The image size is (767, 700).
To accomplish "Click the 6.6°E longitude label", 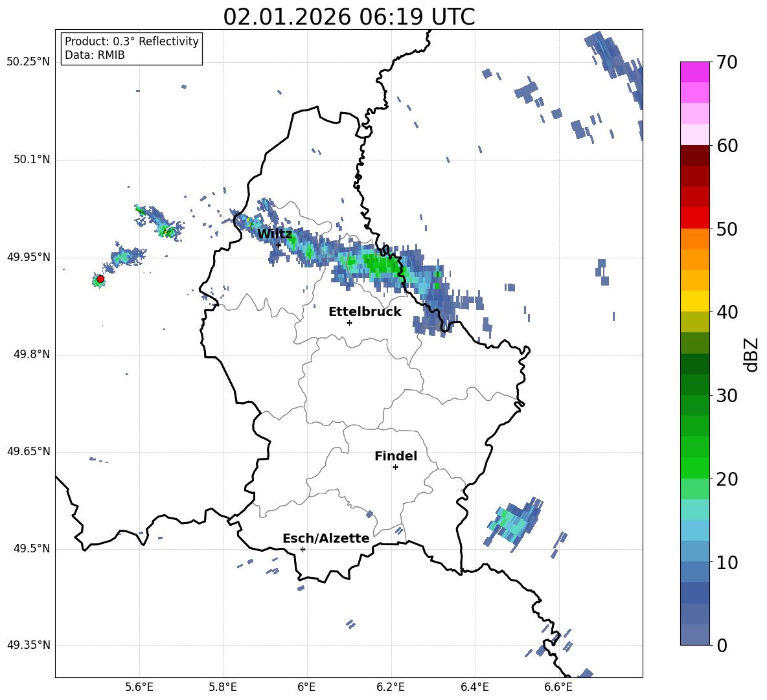I will [x=558, y=687].
